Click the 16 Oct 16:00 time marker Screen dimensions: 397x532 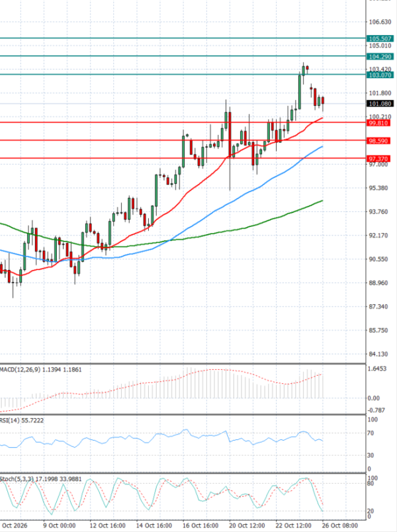(x=200, y=525)
